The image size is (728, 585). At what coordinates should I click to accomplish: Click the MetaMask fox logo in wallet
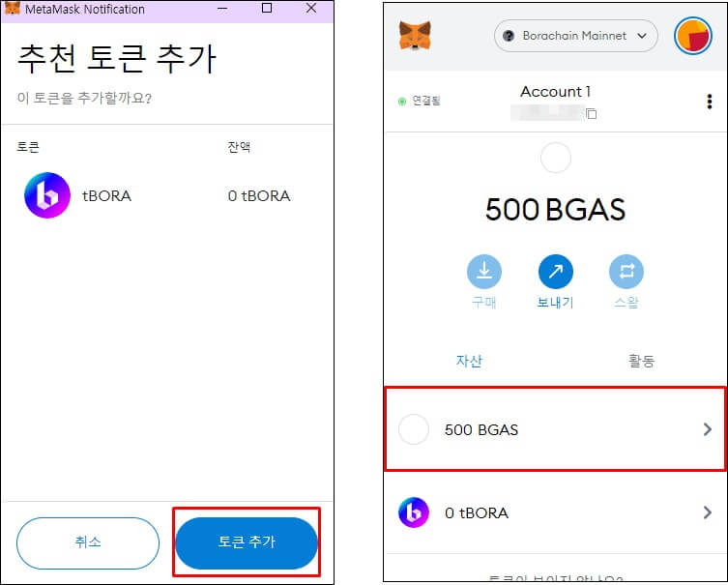coord(415,35)
